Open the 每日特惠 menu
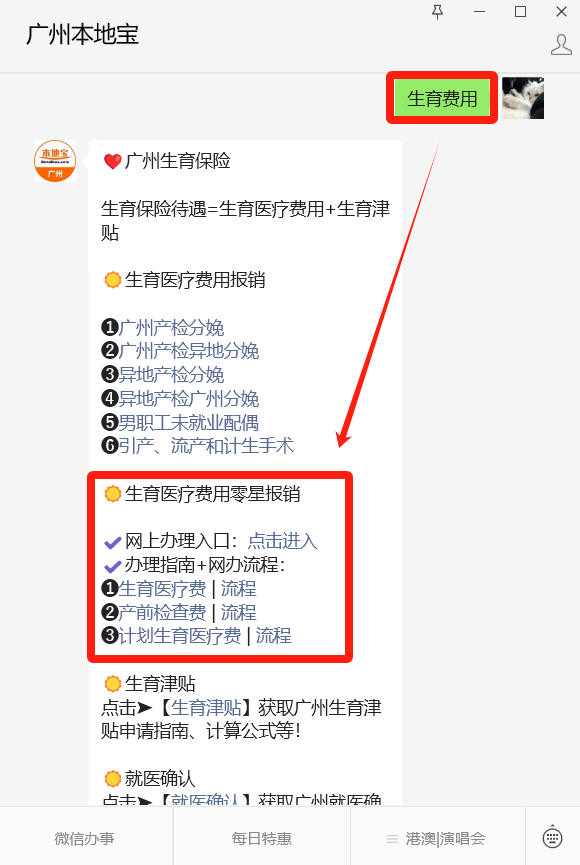This screenshot has width=580, height=865. coord(262,839)
